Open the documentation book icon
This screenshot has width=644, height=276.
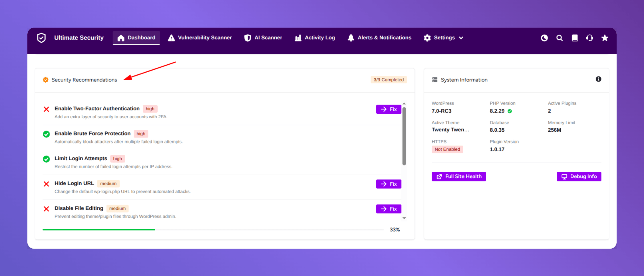[x=575, y=38]
